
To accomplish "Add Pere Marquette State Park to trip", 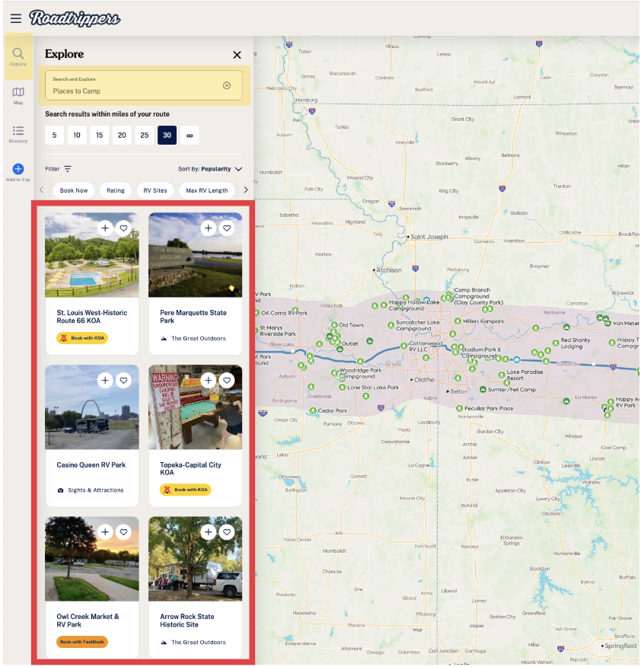I will (x=209, y=228).
